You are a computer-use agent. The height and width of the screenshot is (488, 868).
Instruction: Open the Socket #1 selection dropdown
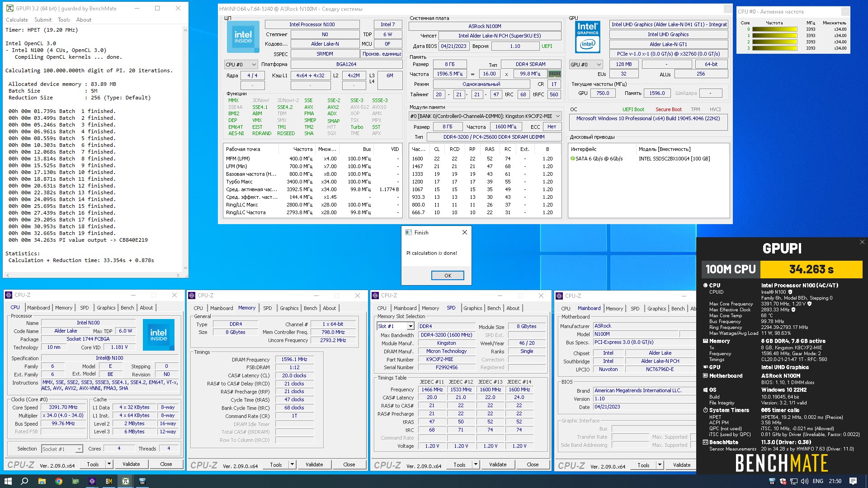(79, 449)
